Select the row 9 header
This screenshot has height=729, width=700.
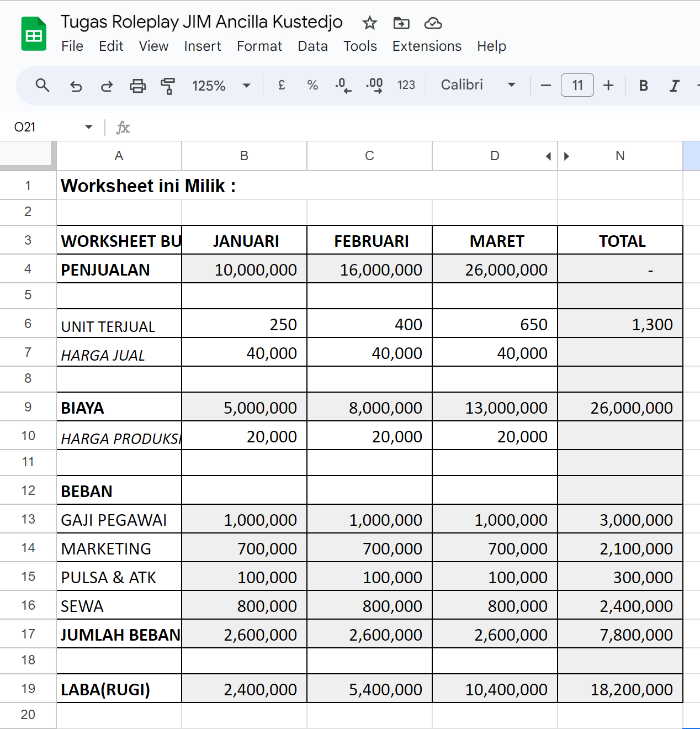pyautogui.click(x=28, y=407)
